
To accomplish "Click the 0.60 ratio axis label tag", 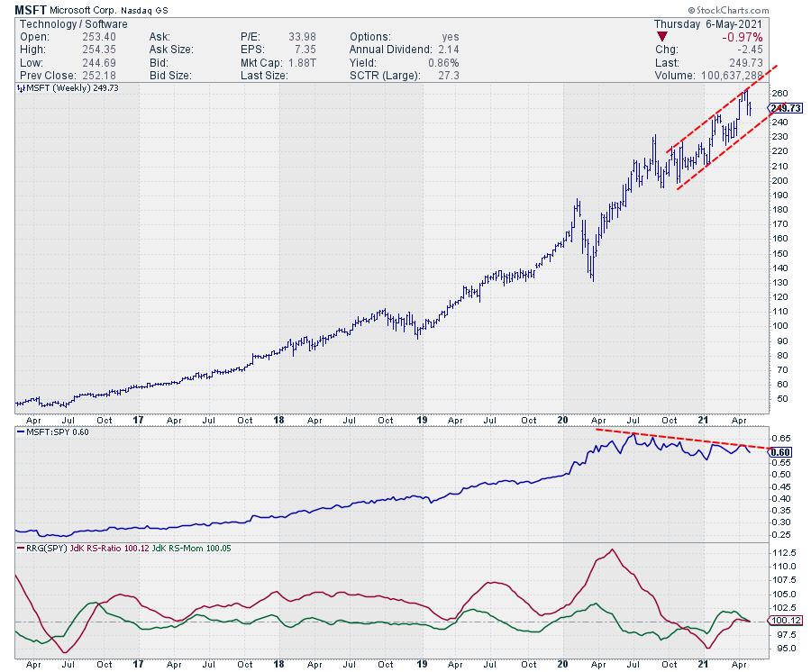I will coord(780,452).
